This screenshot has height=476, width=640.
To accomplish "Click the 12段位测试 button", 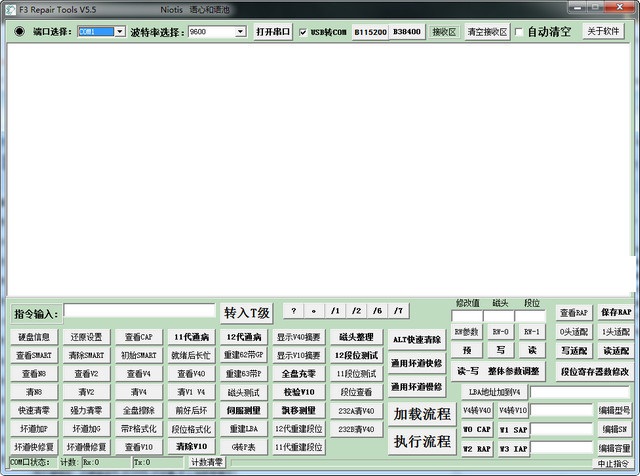I will [x=356, y=356].
